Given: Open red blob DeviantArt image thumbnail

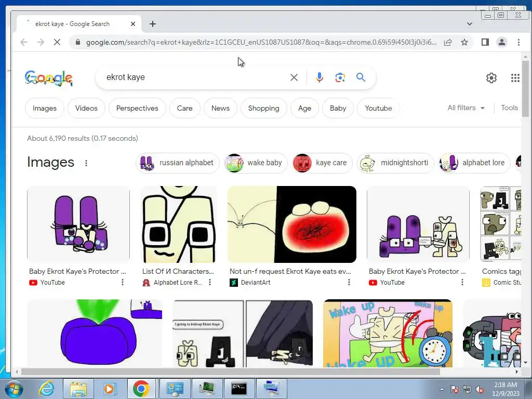Looking at the screenshot, I should (292, 224).
